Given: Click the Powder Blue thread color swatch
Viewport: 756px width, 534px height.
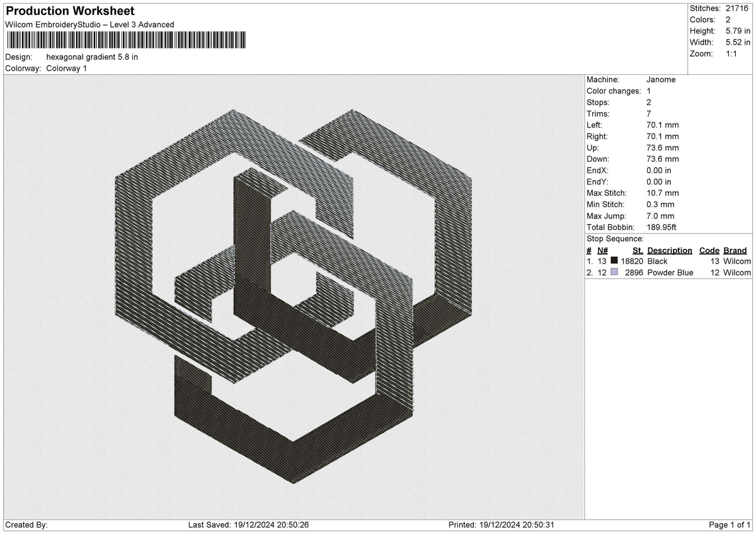Looking at the screenshot, I should [x=614, y=272].
